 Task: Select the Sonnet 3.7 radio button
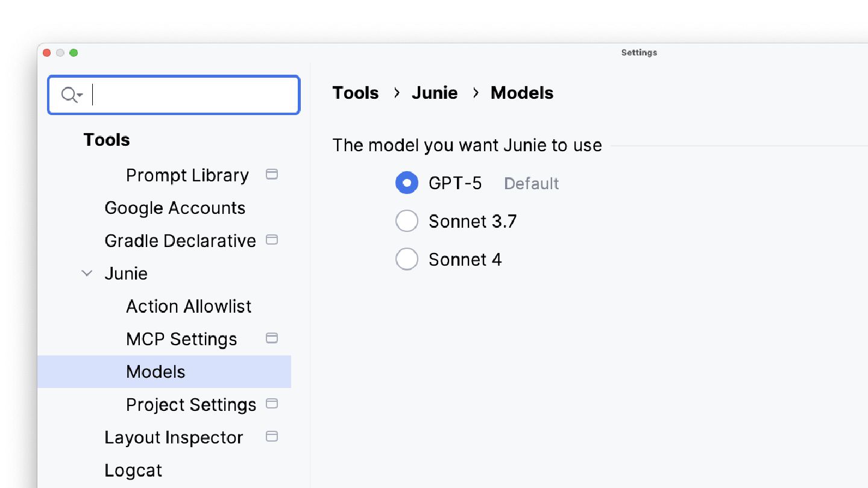coord(407,221)
